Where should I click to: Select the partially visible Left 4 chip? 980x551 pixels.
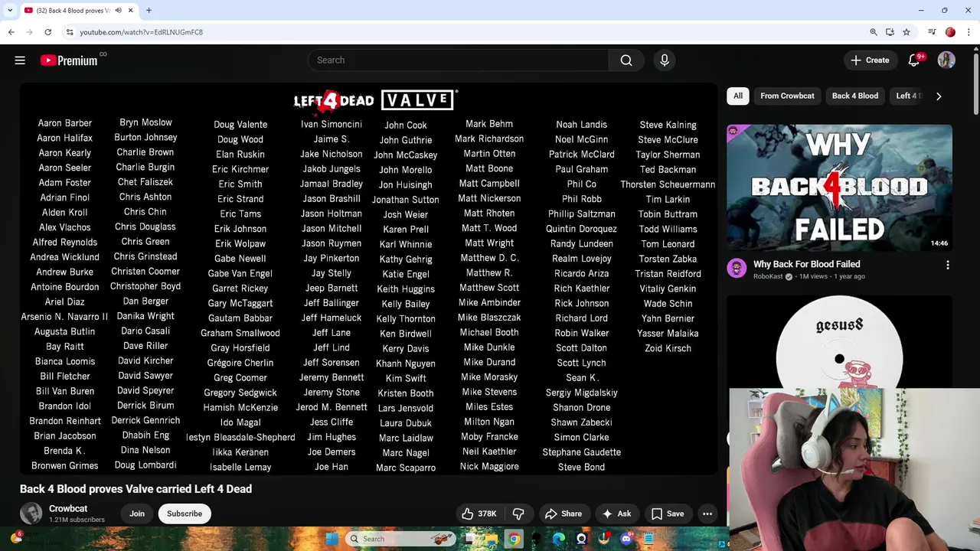click(x=909, y=96)
